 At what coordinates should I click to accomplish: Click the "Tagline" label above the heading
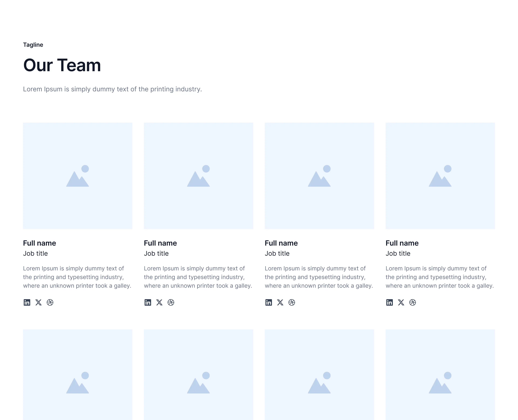[x=33, y=45]
